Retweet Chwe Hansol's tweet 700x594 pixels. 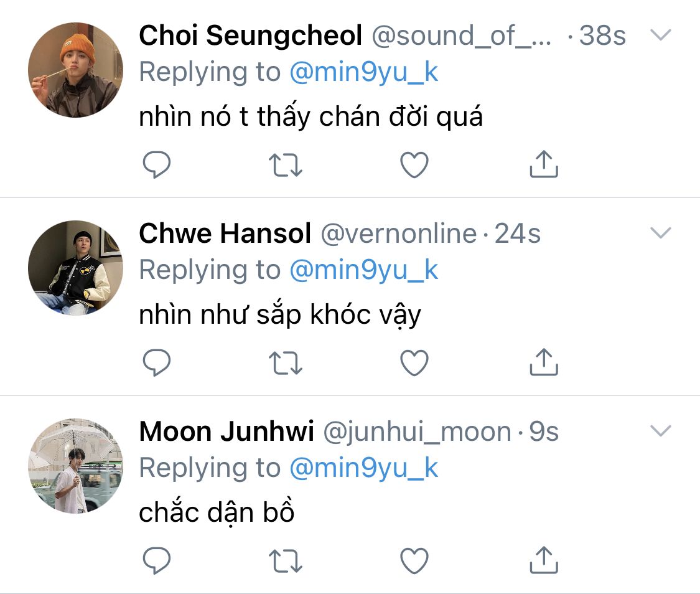286,363
